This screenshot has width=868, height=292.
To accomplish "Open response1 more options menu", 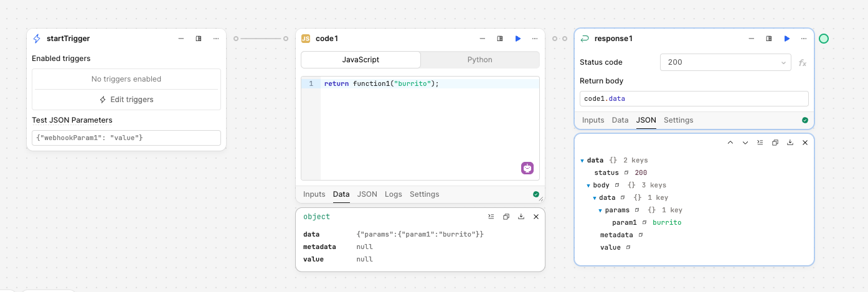I will [x=804, y=39].
